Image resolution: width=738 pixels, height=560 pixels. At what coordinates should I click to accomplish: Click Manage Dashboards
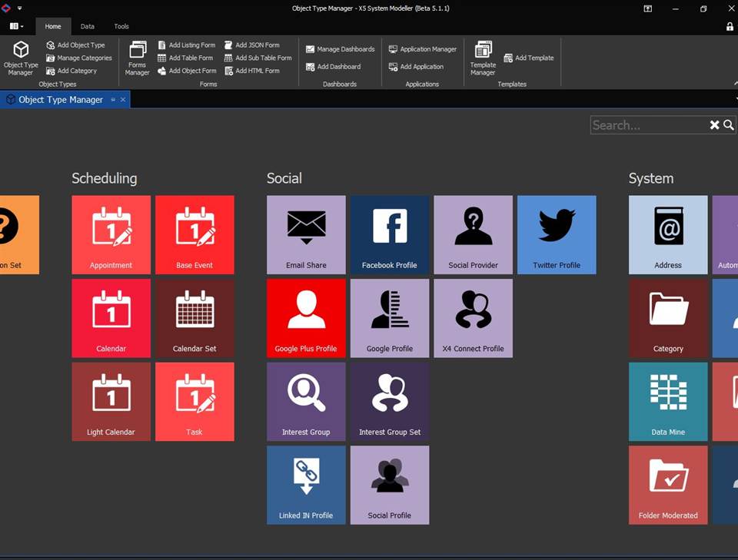(340, 49)
